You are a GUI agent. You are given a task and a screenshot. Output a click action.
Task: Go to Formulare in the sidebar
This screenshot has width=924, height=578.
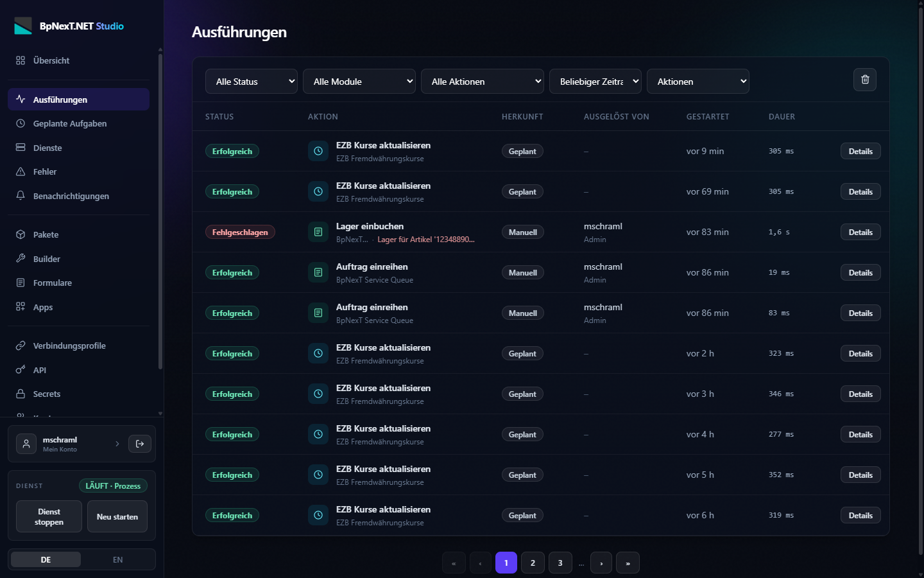(x=78, y=283)
